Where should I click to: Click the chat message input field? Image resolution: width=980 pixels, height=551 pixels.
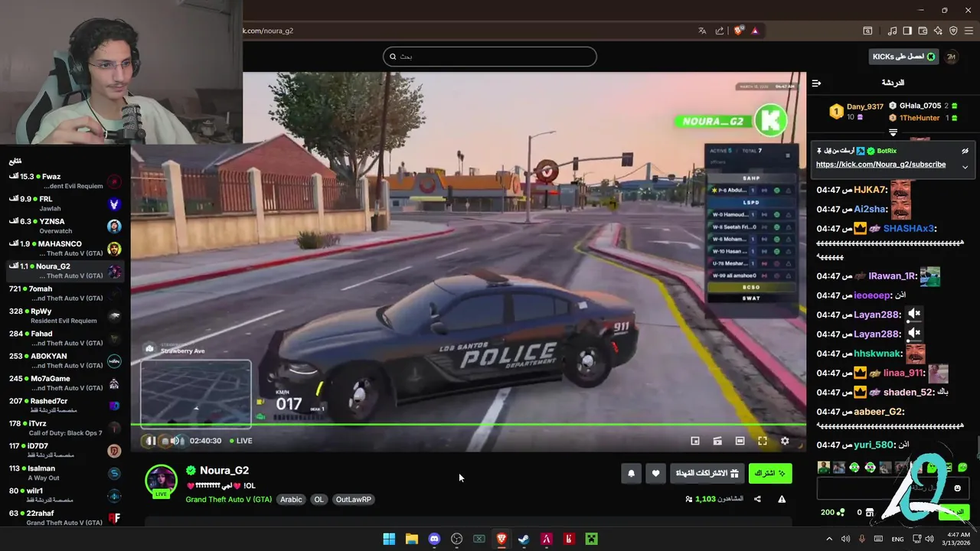(x=893, y=488)
